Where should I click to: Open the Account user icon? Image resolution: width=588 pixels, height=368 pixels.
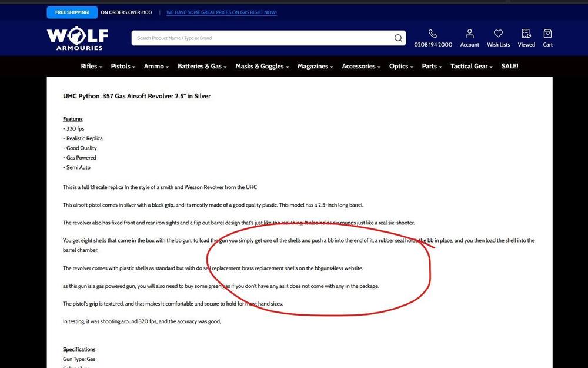pos(469,34)
